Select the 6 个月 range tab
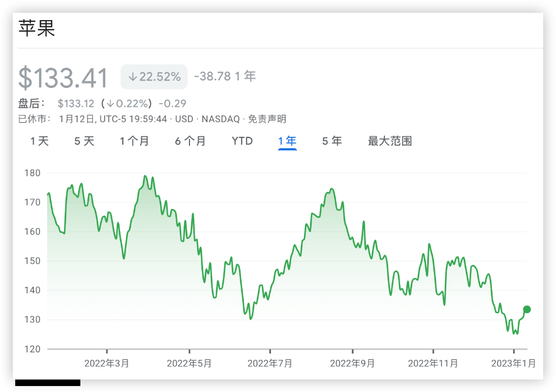556x392 pixels. tap(191, 141)
